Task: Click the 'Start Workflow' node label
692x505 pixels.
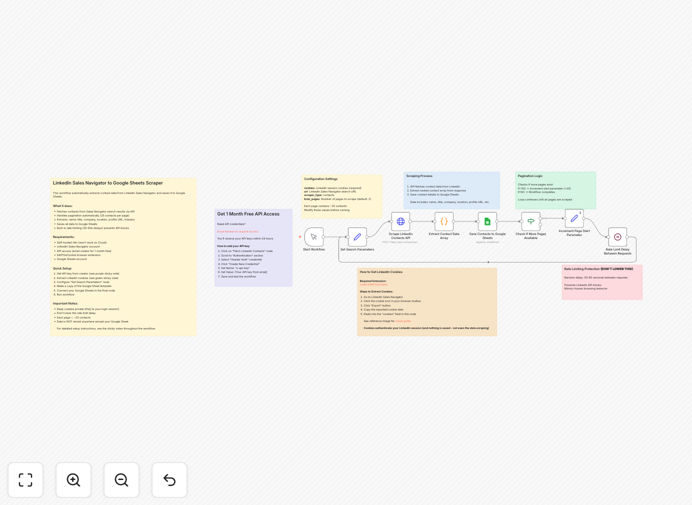Action: 314,249
